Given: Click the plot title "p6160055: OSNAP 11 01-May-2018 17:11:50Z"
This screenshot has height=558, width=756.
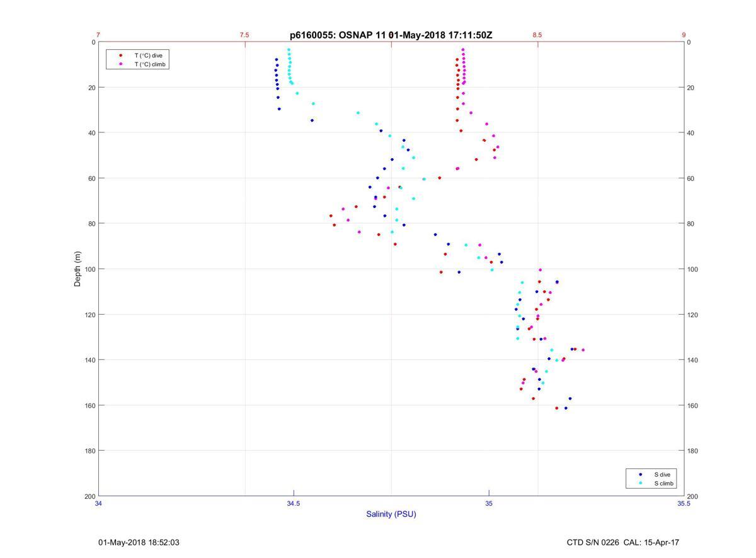Looking at the screenshot, I should (391, 35).
